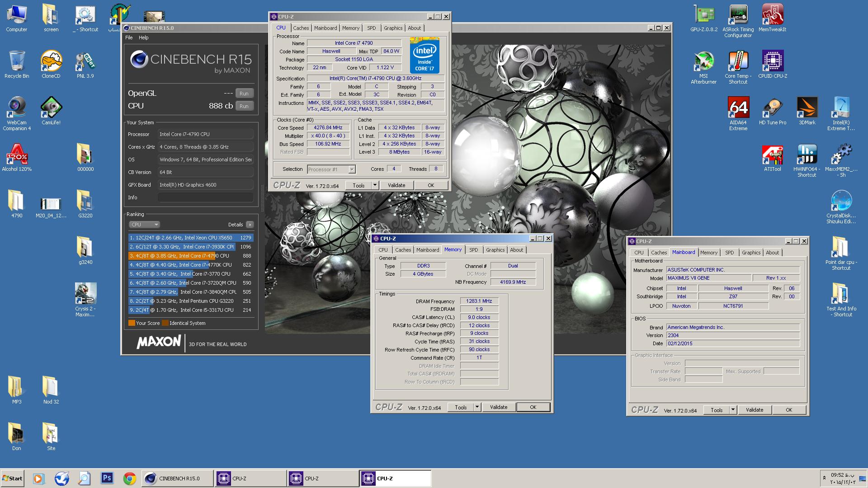Open the 3DMark desktop icon
This screenshot has width=868, height=488.
(807, 111)
